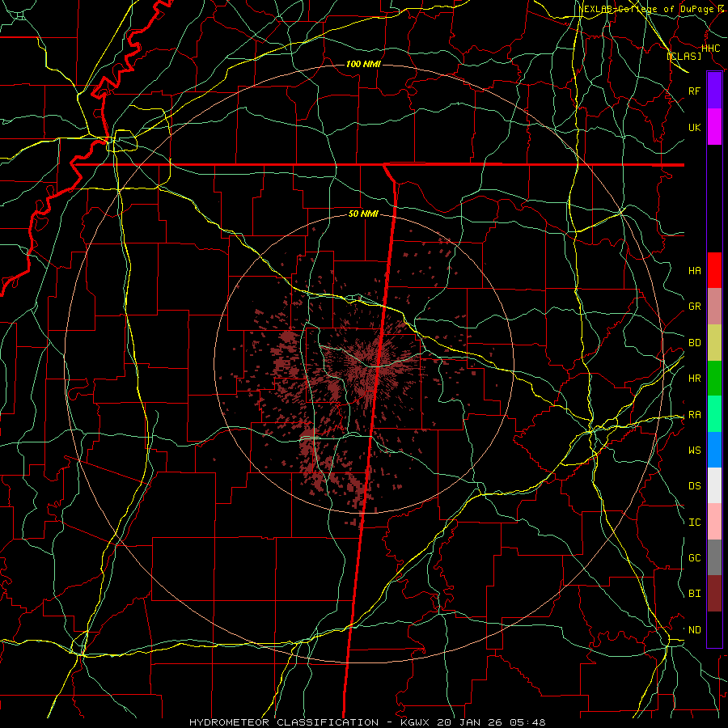The height and width of the screenshot is (728, 728).
Task: Choose the DS white legend swatch
Action: [x=714, y=485]
